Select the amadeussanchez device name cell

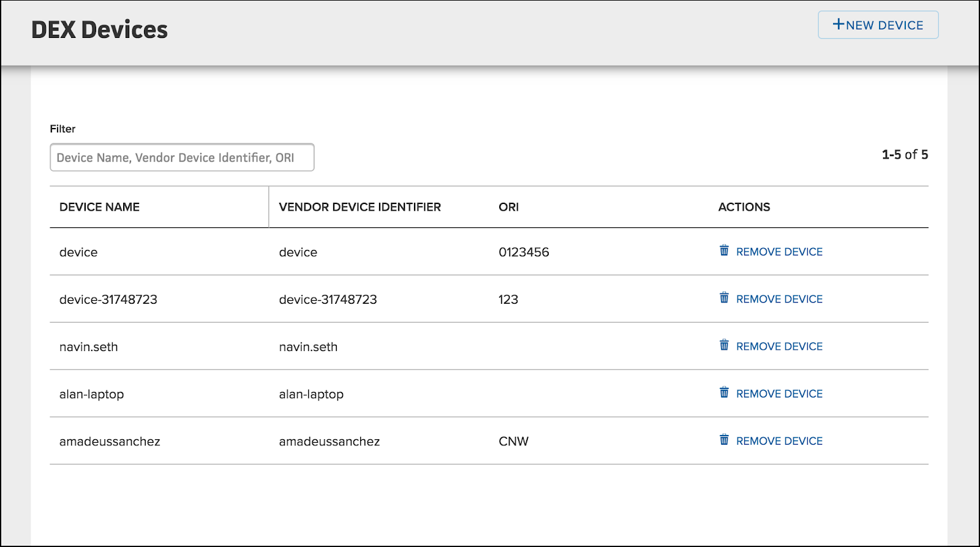click(x=110, y=442)
